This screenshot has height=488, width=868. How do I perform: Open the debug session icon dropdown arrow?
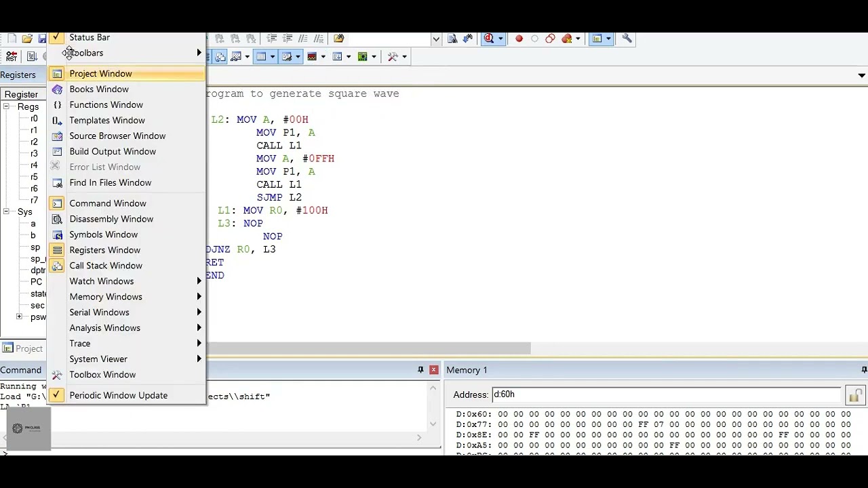(x=500, y=39)
